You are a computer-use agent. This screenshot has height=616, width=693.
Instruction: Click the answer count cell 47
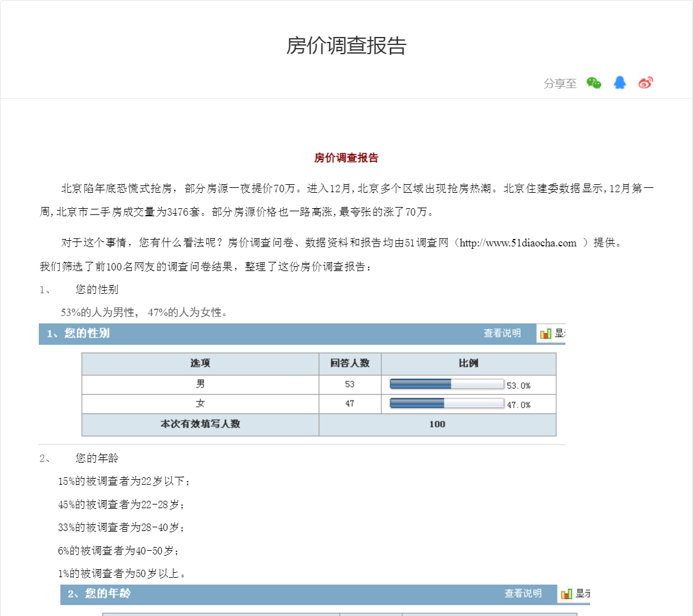(x=350, y=404)
